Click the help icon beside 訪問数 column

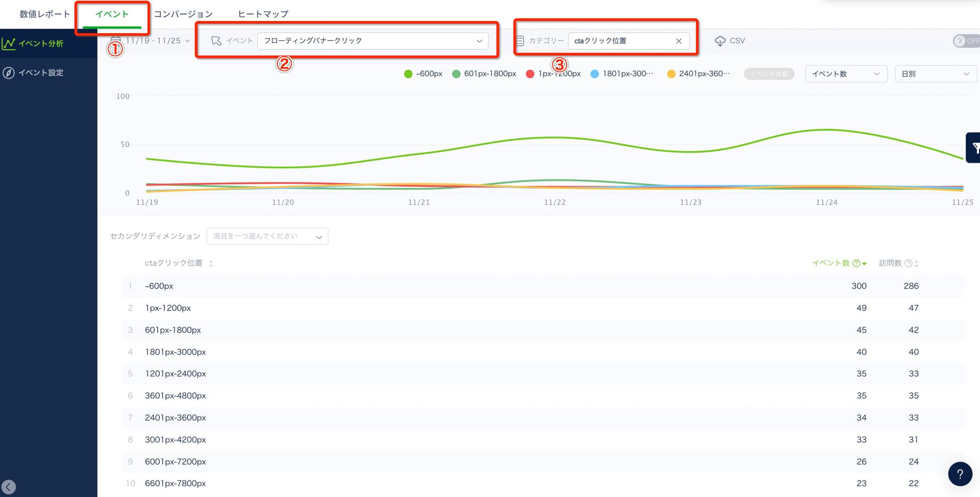point(908,264)
